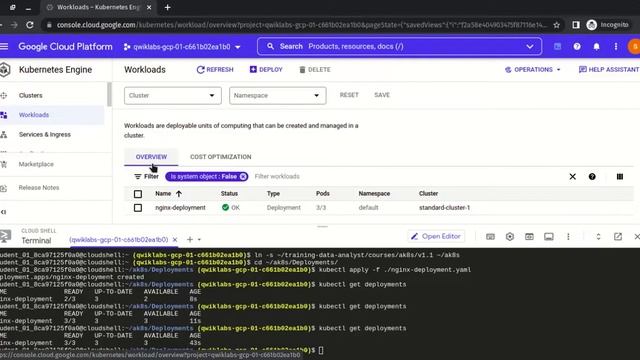Viewport: 640px width, 360px height.
Task: Open the browser side panel icon
Action: coord(576,25)
